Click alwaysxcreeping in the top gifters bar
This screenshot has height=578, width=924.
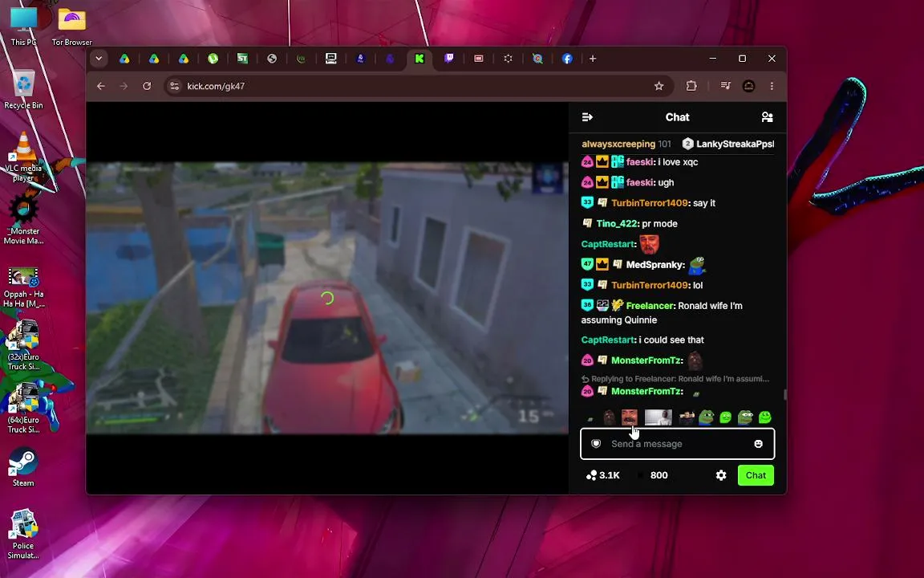[618, 144]
